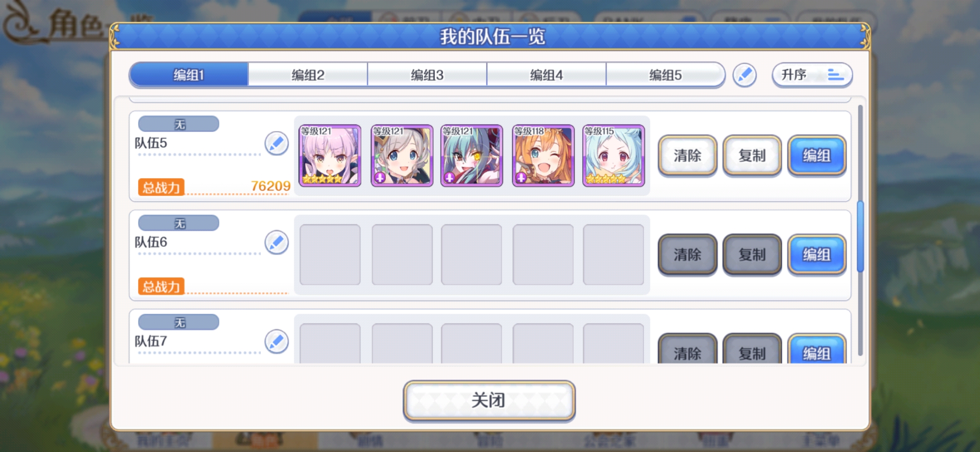This screenshot has height=452, width=980.
Task: Select the gray-haired character portrait in 队伍5
Action: [x=402, y=156]
